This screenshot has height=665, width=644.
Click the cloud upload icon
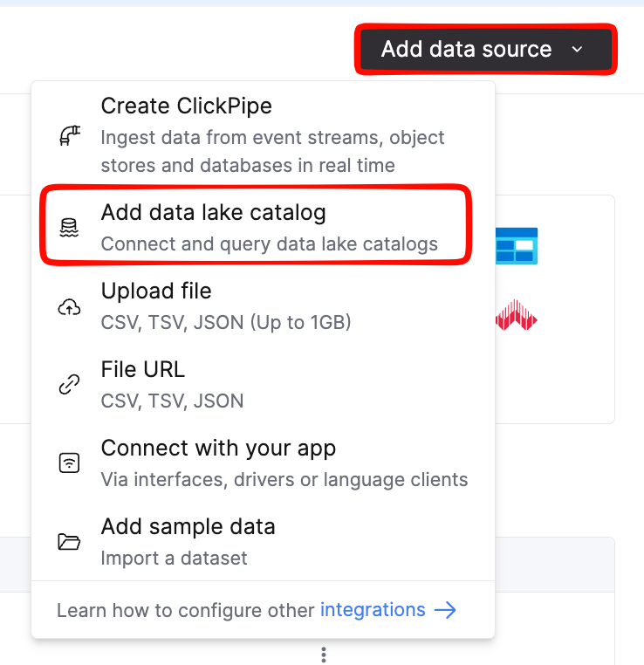(x=69, y=307)
